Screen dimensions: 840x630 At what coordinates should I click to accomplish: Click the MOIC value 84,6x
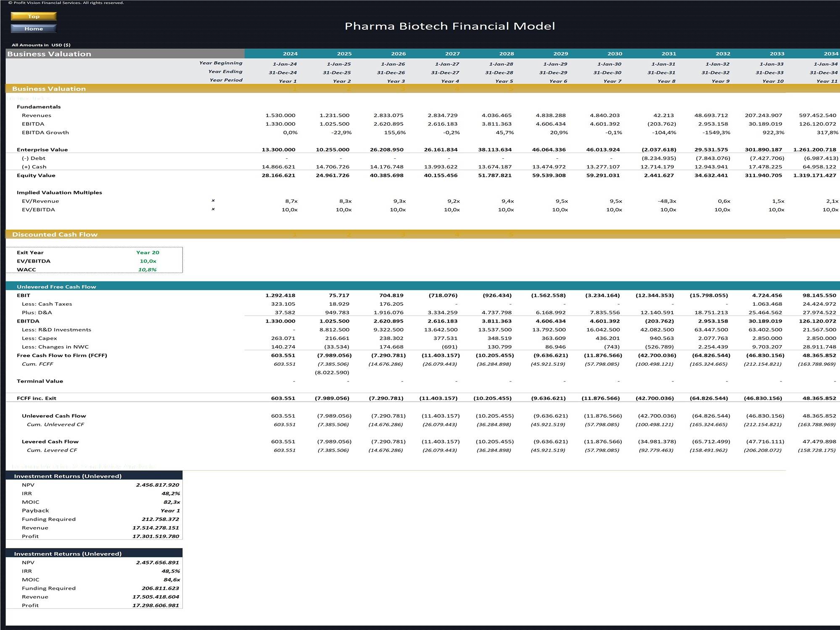point(172,580)
